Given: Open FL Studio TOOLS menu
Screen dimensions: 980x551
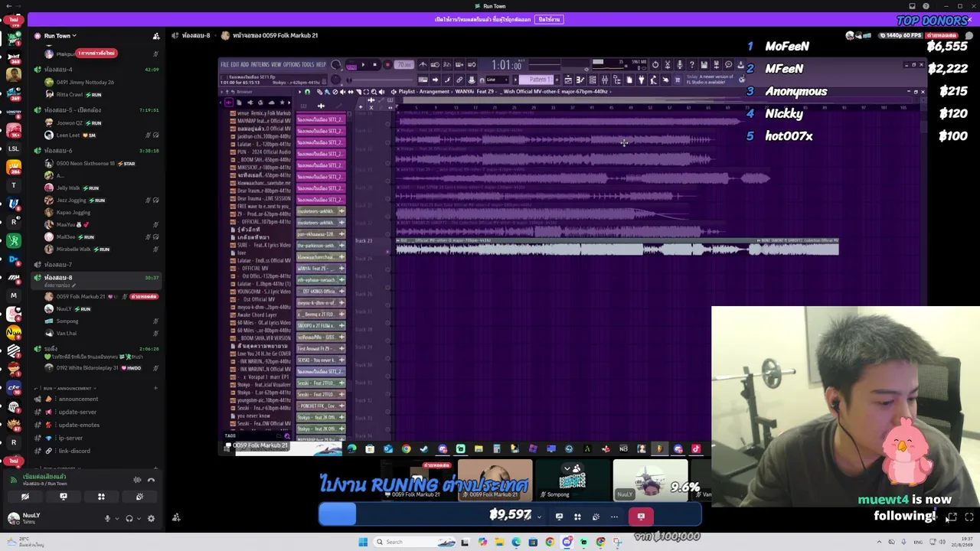Looking at the screenshot, I should pos(309,64).
